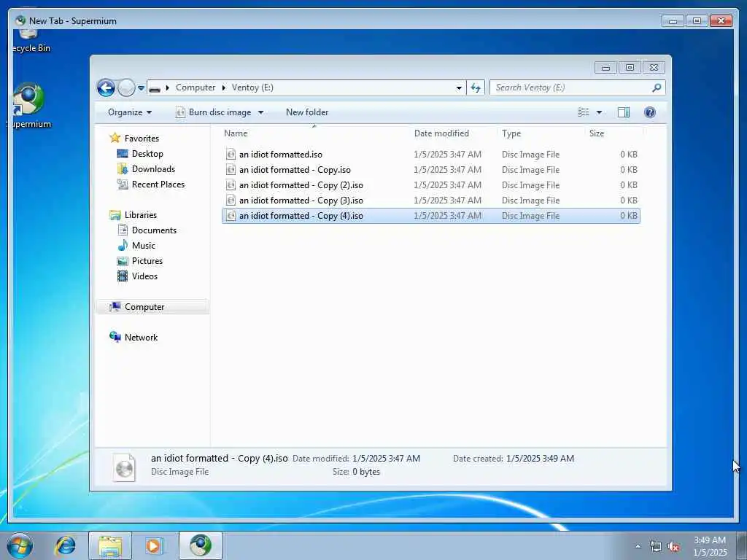Click disc icon of Copy (4).iso row
Viewport: 747px width, 560px height.
pyautogui.click(x=231, y=216)
